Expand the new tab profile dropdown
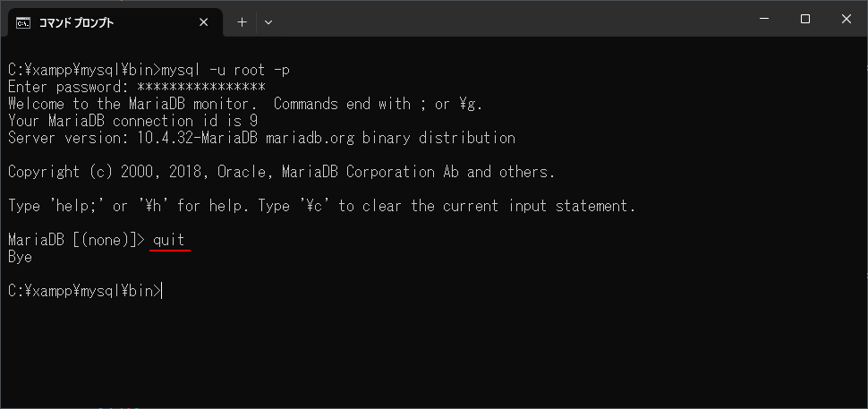This screenshot has width=868, height=409. pyautogui.click(x=268, y=22)
